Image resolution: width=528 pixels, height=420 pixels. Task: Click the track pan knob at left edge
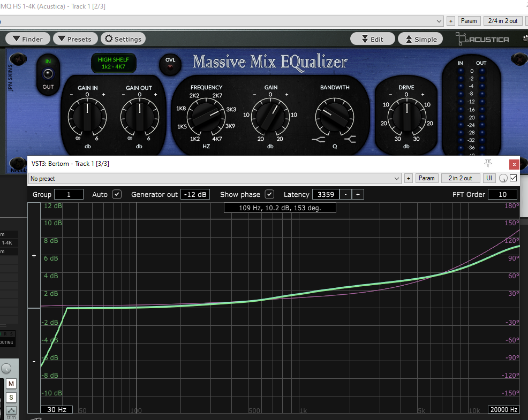click(x=6, y=369)
